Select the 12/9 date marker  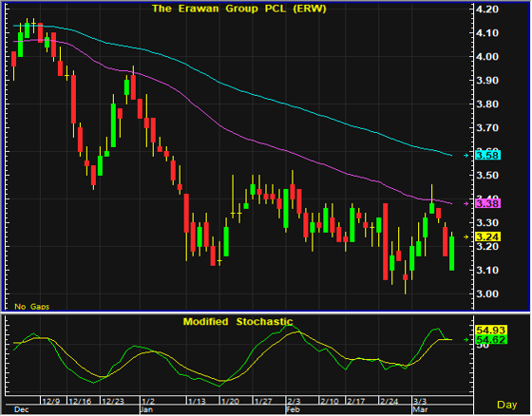tap(51, 402)
